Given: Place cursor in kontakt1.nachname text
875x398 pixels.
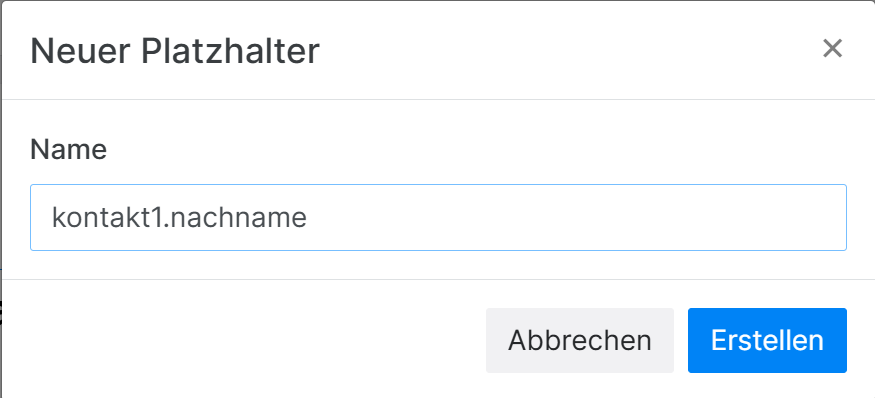Looking at the screenshot, I should [x=179, y=218].
